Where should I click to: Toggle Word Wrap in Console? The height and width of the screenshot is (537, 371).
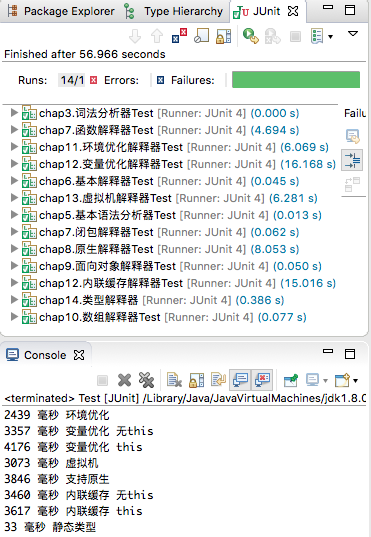(219, 380)
